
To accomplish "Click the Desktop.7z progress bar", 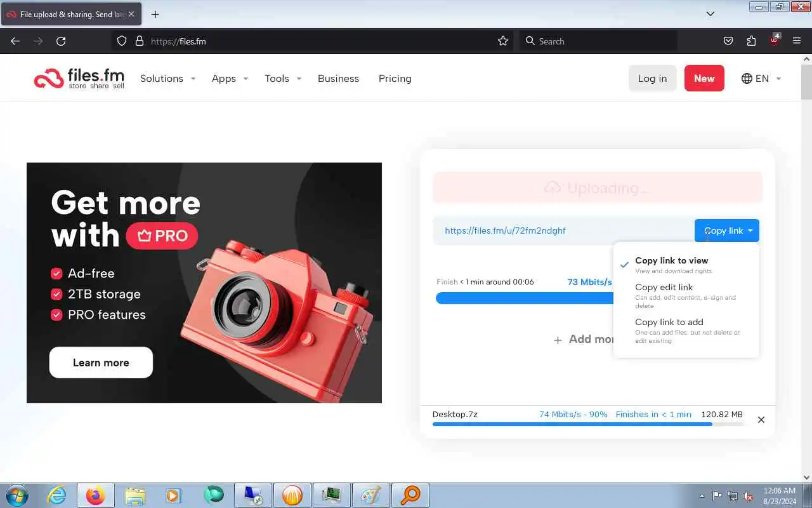I will [x=588, y=424].
